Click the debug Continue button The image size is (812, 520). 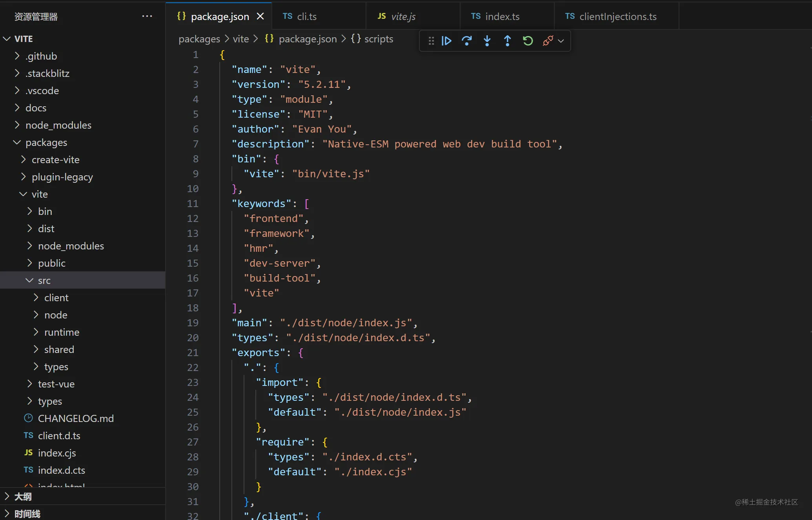coord(446,41)
